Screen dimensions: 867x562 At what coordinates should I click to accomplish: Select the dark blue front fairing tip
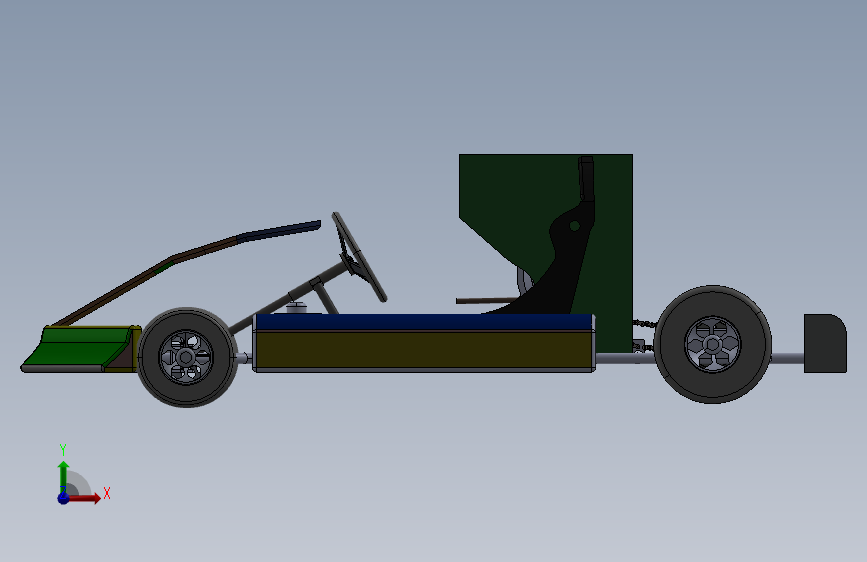[x=279, y=231]
